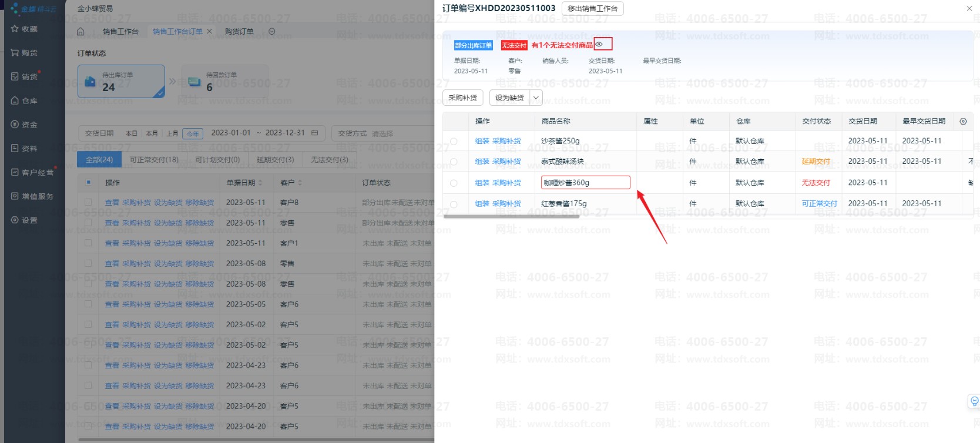Select radio button for 沙茶酱250g row

tap(454, 142)
